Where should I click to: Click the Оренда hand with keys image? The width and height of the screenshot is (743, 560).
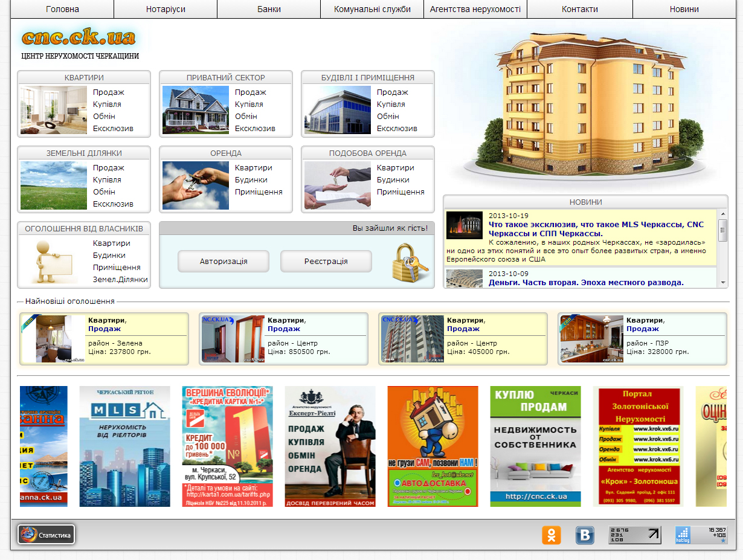coord(196,185)
